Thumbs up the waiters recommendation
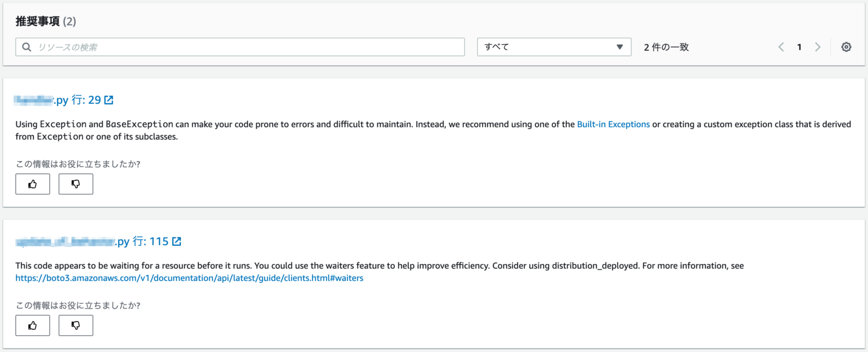868x352 pixels. (33, 325)
